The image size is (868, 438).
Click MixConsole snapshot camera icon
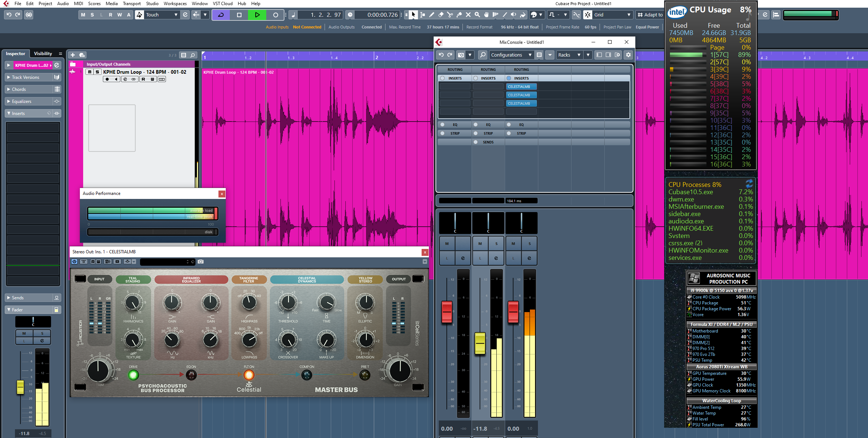coord(461,55)
